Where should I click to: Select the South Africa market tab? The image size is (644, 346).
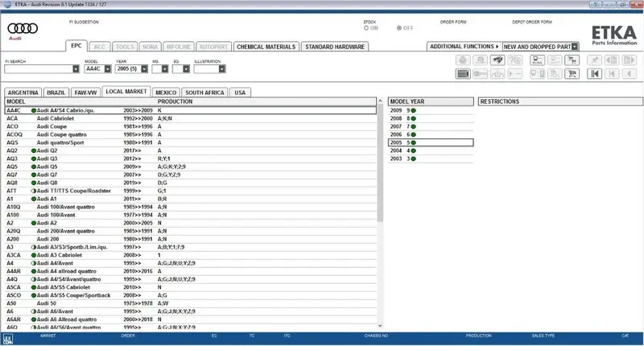[x=204, y=93]
